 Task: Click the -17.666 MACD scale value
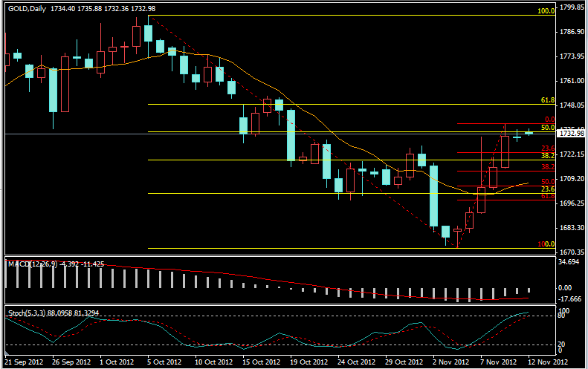pos(570,299)
